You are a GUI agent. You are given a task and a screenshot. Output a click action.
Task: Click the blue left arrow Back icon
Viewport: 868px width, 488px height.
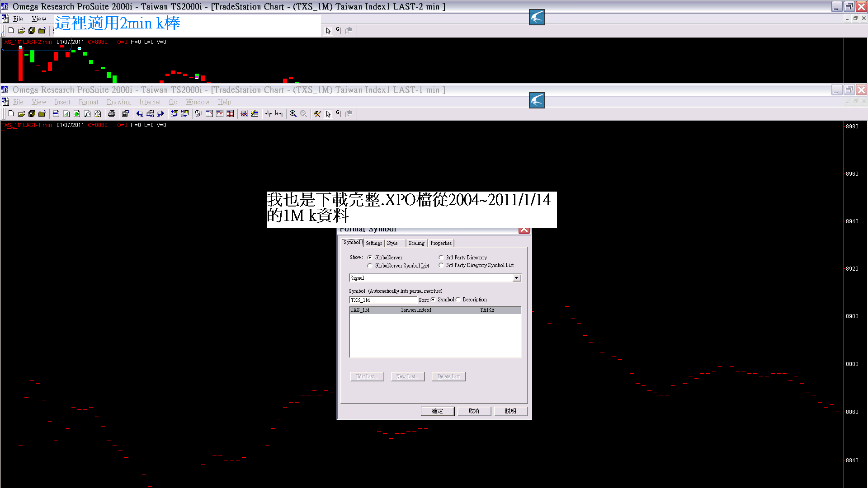pos(140,113)
